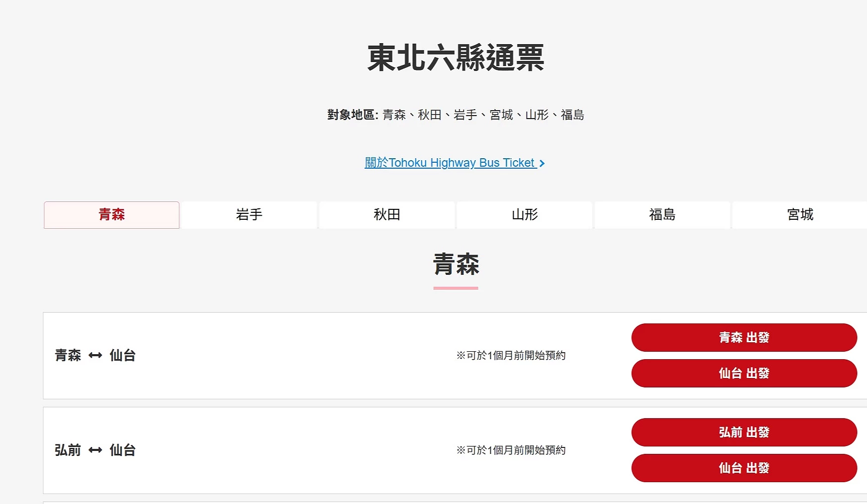
Task: Open the 宮城 prefecture tab
Action: (800, 215)
